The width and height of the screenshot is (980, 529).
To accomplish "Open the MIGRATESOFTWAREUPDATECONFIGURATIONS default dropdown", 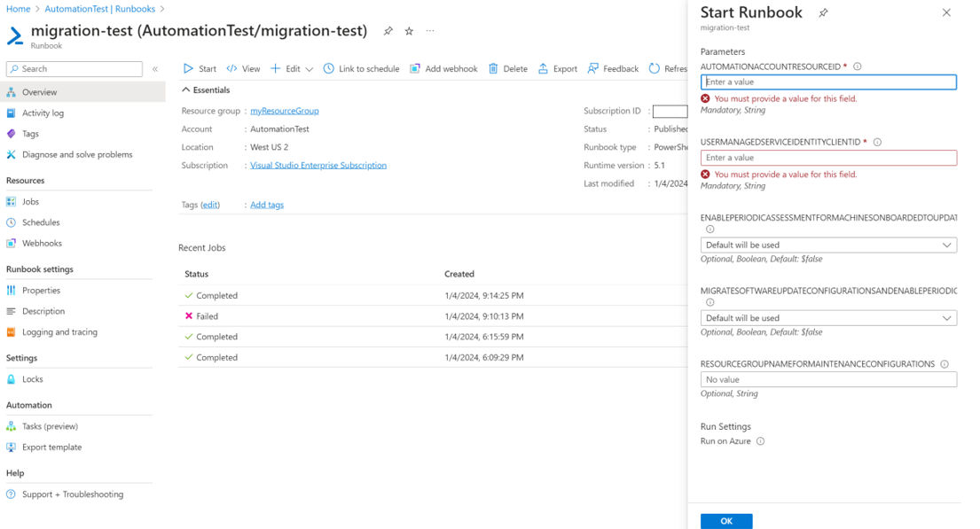I will pyautogui.click(x=828, y=318).
